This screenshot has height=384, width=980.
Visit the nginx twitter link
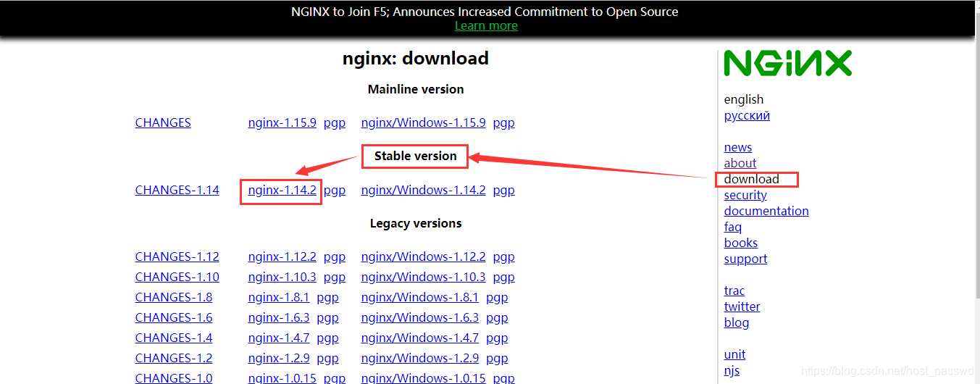(x=742, y=306)
